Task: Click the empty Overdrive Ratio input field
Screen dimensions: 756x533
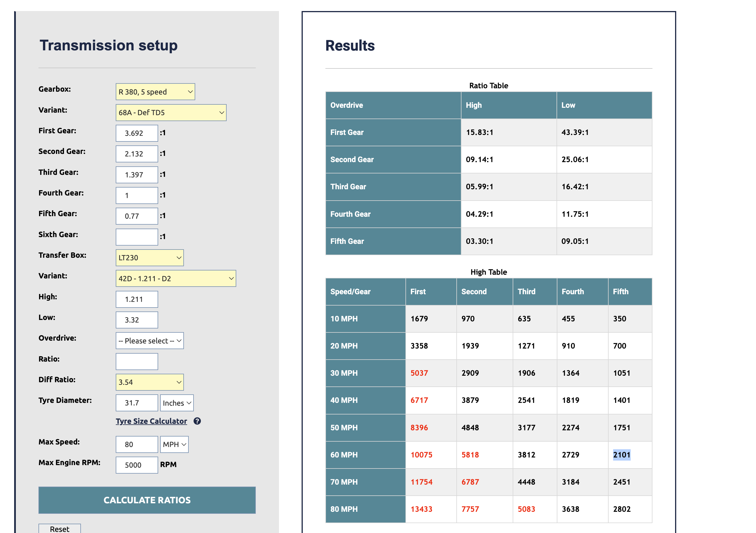Action: click(137, 362)
